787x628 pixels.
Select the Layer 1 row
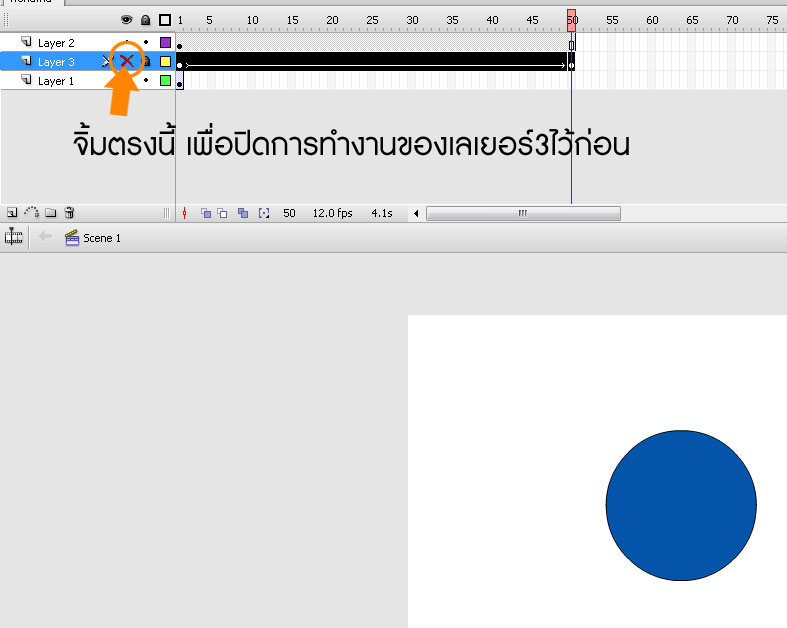coord(88,80)
